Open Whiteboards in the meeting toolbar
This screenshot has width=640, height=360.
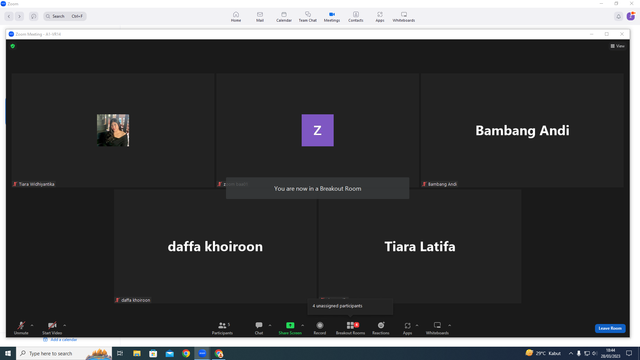[437, 328]
